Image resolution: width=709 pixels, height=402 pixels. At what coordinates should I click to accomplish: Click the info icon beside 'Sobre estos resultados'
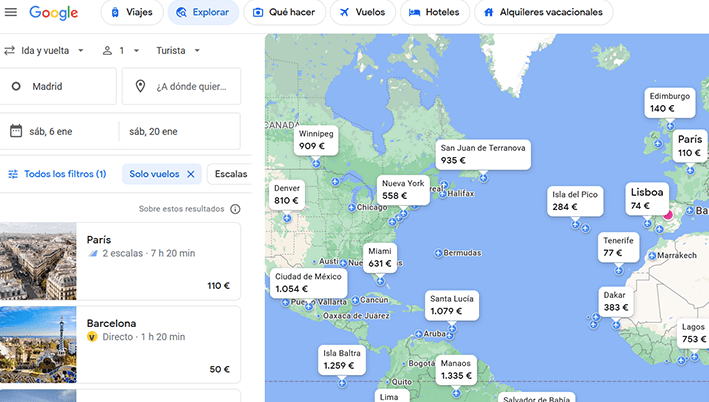(x=235, y=209)
